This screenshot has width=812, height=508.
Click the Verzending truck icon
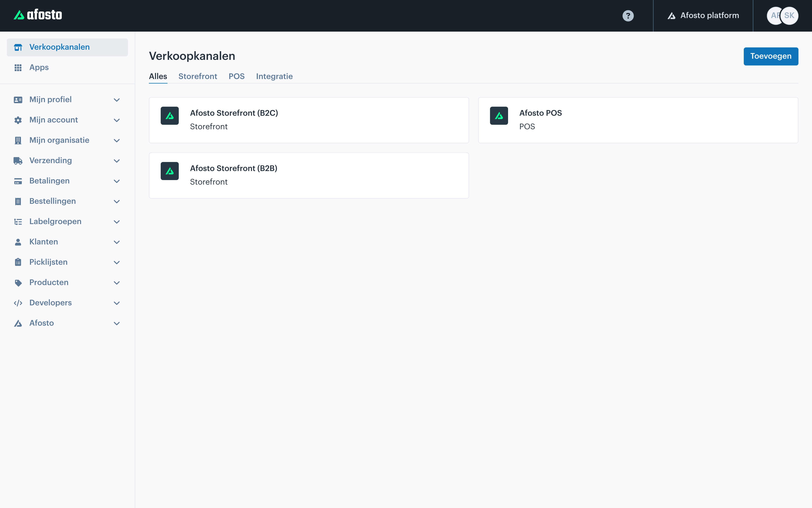[x=18, y=161]
